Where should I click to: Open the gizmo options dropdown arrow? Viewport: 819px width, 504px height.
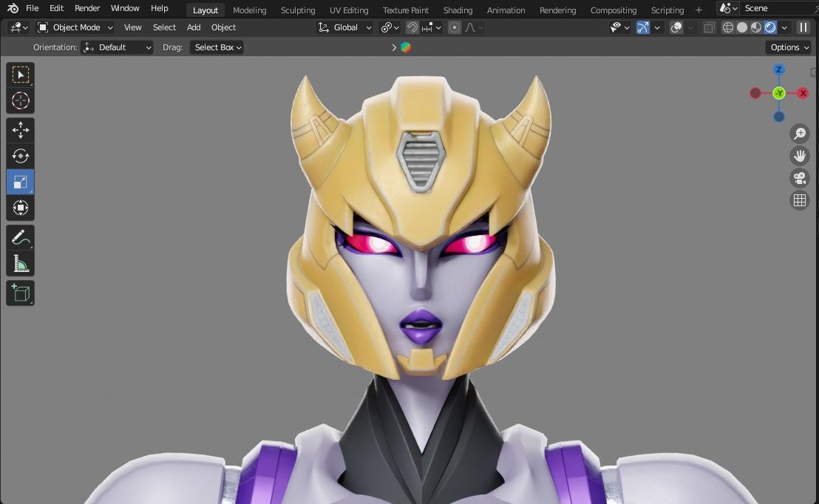pyautogui.click(x=657, y=27)
